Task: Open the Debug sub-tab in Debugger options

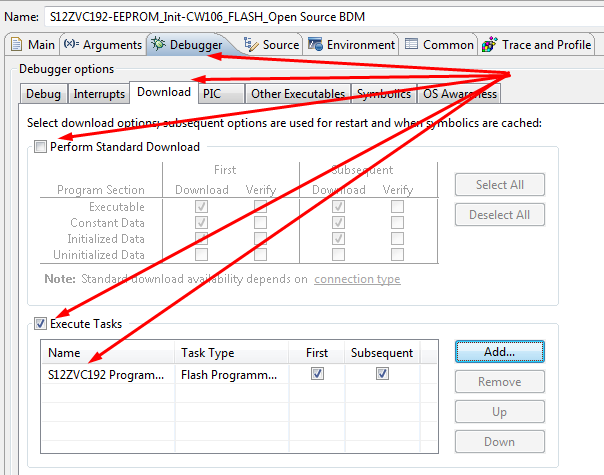Action: click(43, 94)
